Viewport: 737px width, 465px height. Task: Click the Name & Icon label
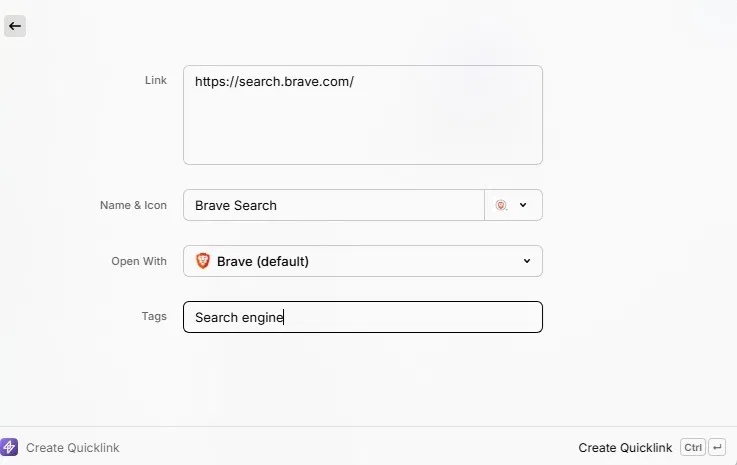[133, 205]
